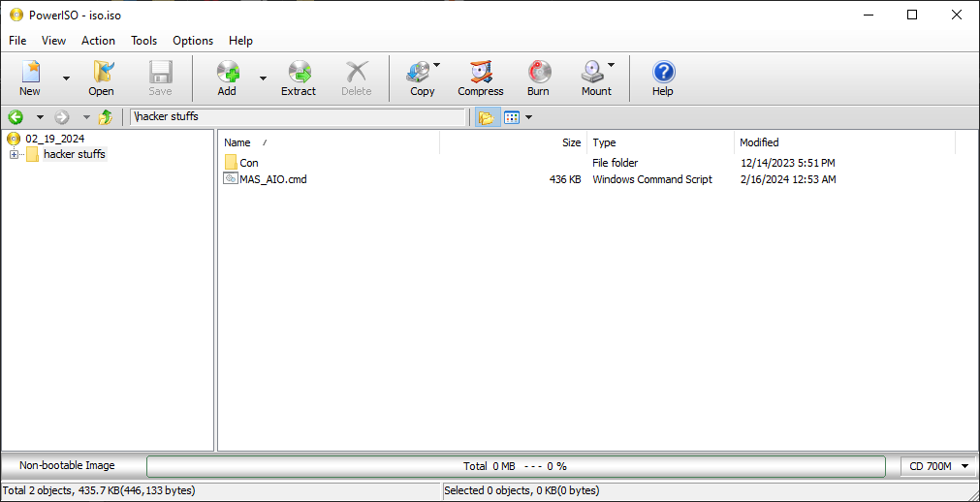980x502 pixels.
Task: Click the 436 KB size cell
Action: [565, 179]
